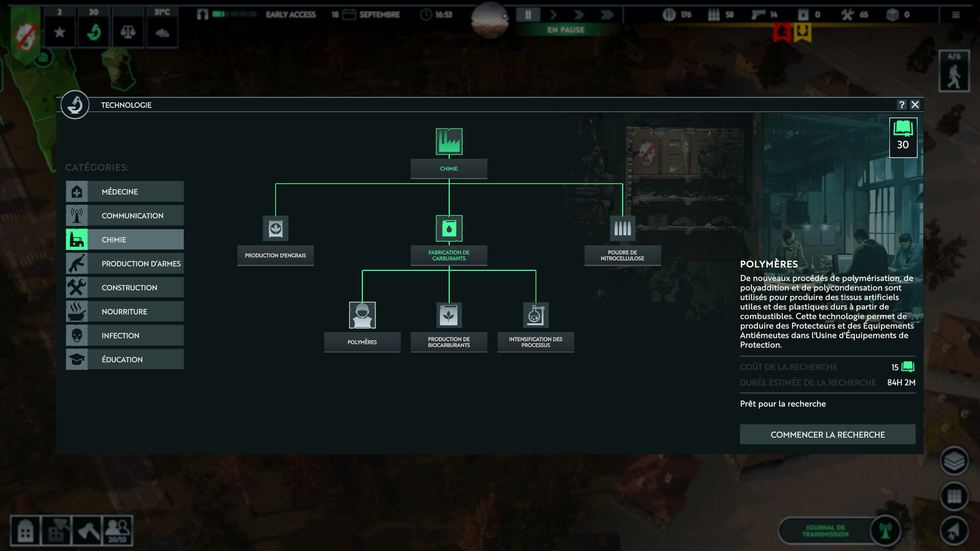Select the Éducation category
This screenshot has height=551, width=980.
point(125,359)
